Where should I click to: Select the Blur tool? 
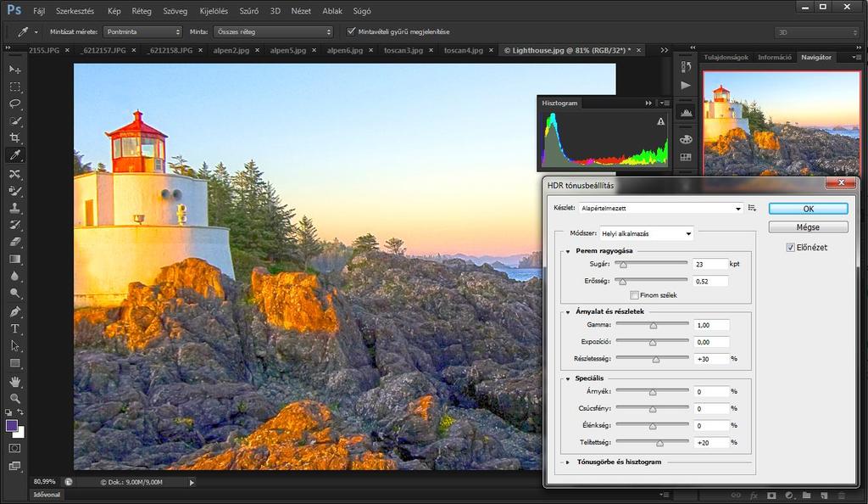(x=15, y=276)
